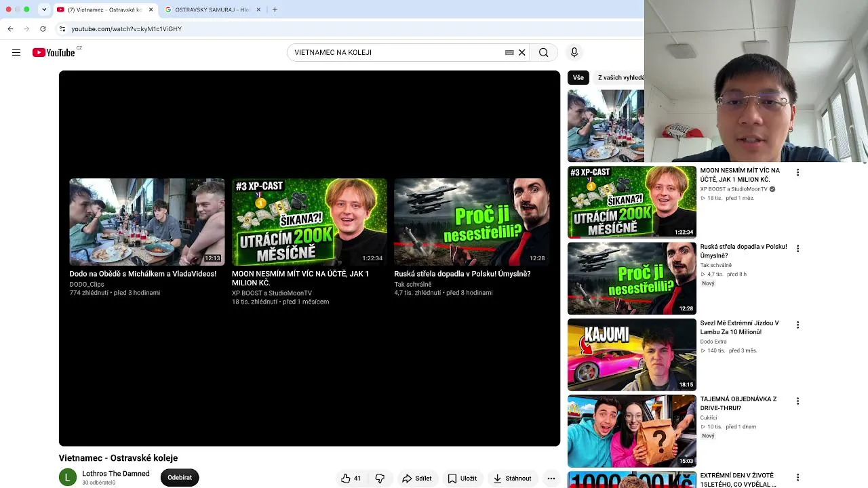868x488 pixels.
Task: Open sidebar KAJUMI pink car thumbnail
Action: (632, 354)
